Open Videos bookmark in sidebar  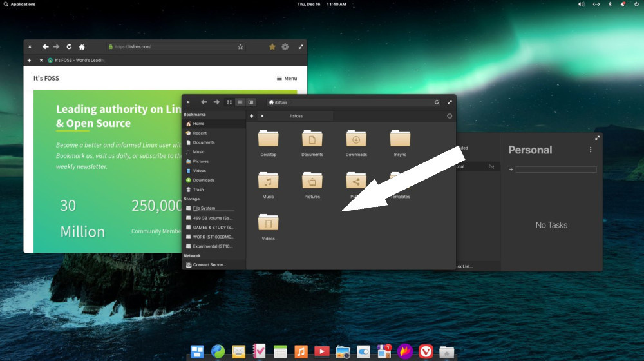point(214,171)
